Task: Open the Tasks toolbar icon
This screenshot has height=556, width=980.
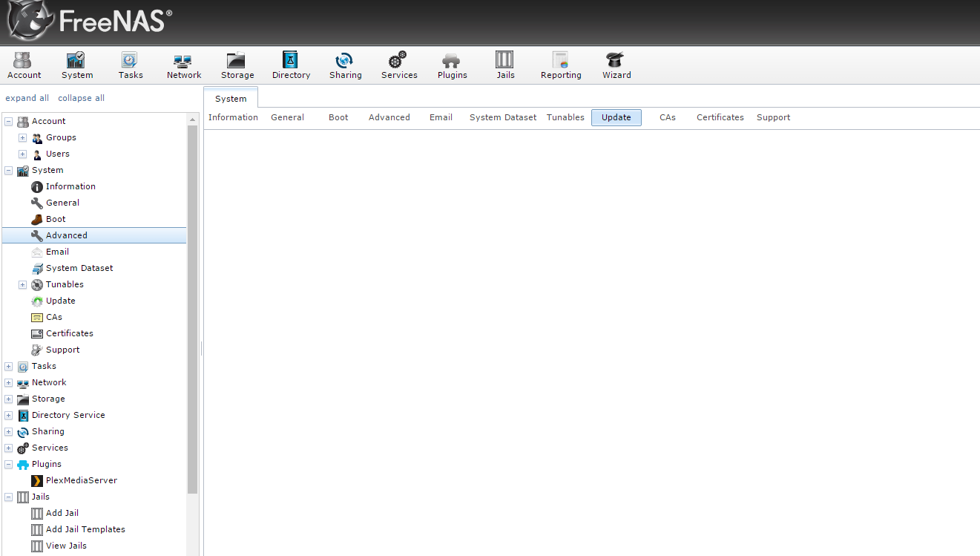Action: coord(131,65)
